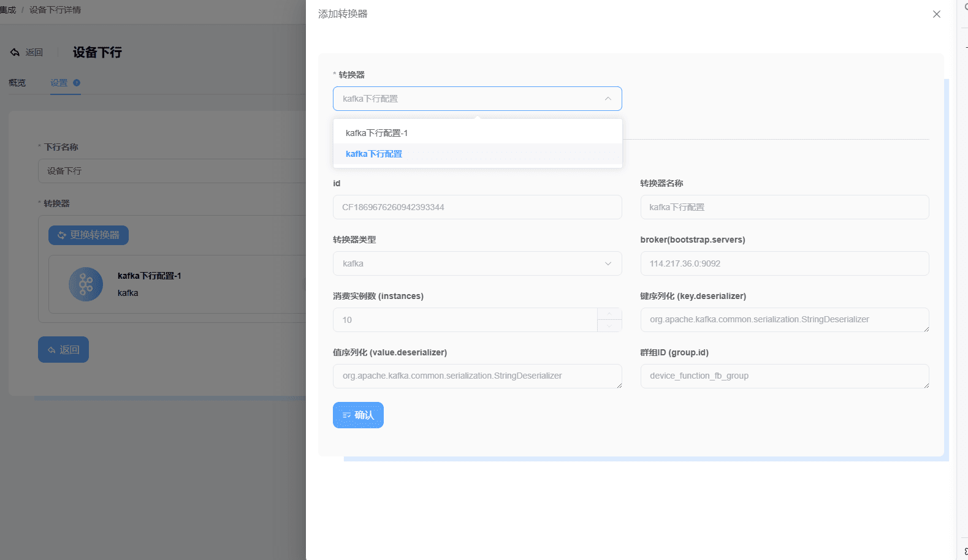The image size is (968, 560).
Task: Choose the highlighted kafka下行配置 option
Action: [478, 154]
